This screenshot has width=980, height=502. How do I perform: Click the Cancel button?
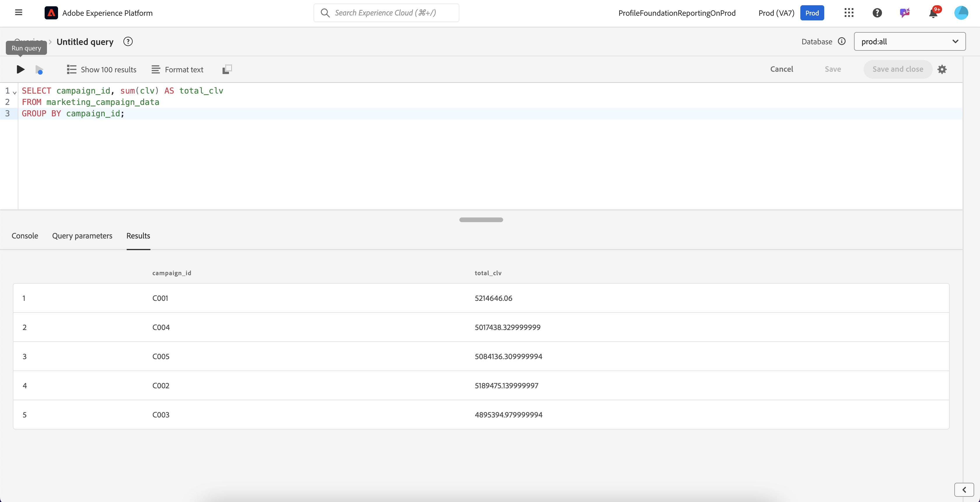click(781, 69)
